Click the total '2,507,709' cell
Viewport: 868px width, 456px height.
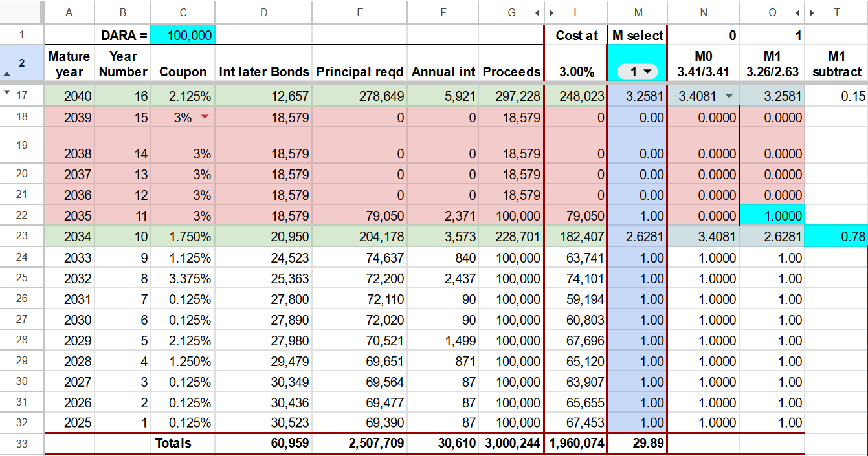coord(360,444)
